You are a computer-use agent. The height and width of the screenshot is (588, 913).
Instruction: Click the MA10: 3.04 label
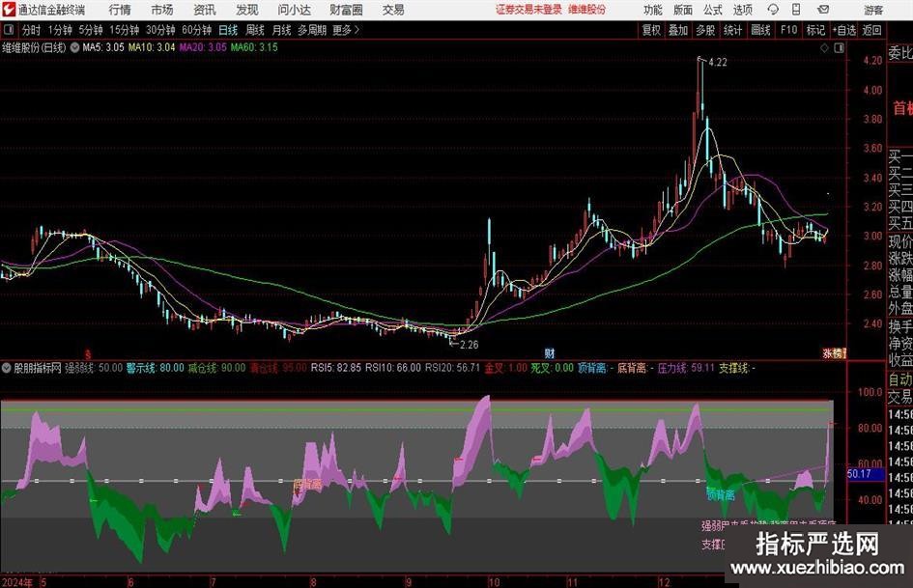152,47
